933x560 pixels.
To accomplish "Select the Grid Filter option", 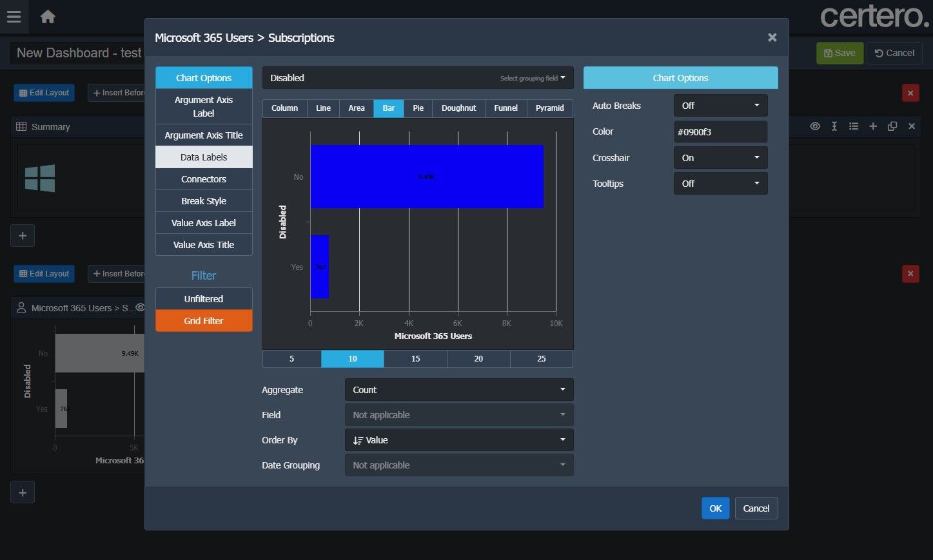I will pos(204,321).
